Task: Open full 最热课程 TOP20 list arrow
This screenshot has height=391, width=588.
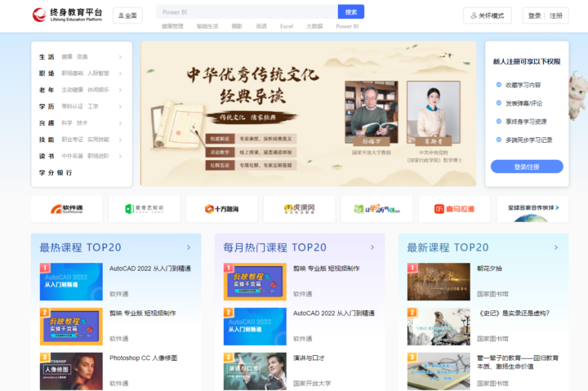Action: click(189, 247)
